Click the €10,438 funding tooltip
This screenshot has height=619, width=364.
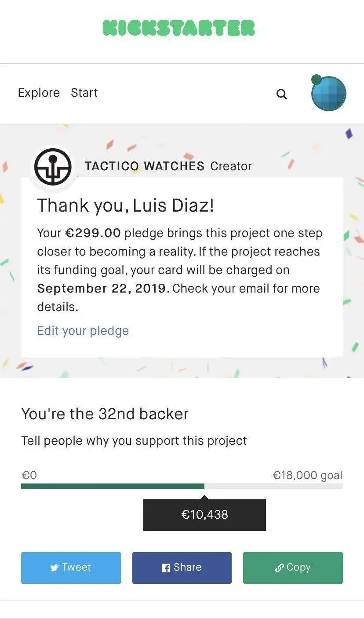[x=204, y=515]
